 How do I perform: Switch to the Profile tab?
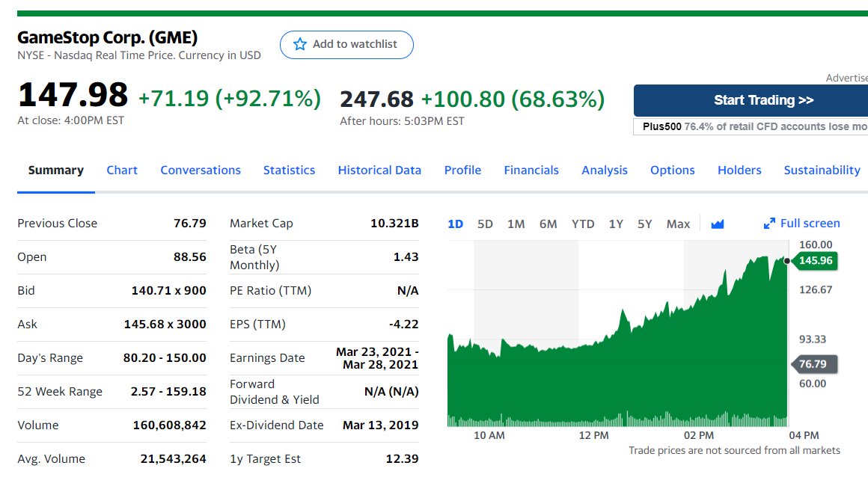462,170
